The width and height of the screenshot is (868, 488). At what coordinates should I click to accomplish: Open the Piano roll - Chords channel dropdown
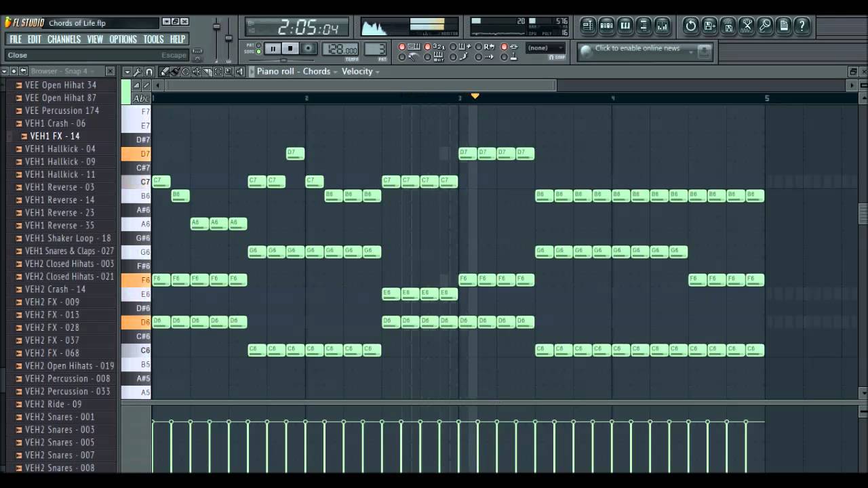coord(295,71)
